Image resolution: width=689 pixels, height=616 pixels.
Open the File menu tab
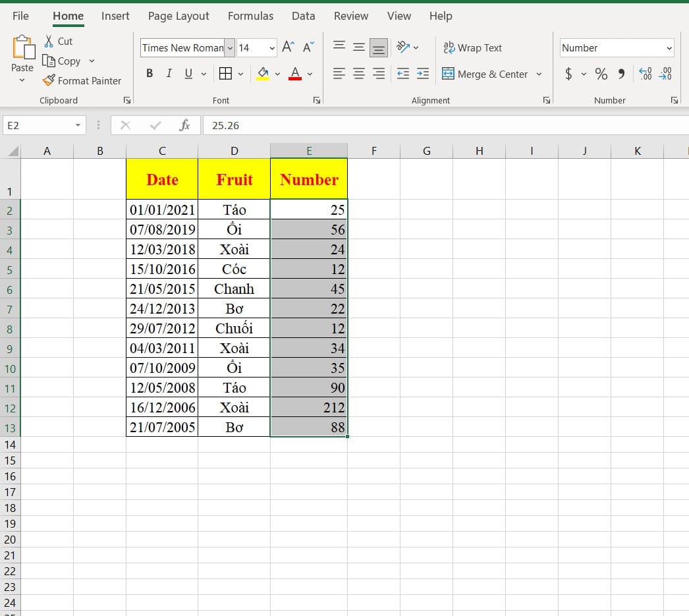20,16
